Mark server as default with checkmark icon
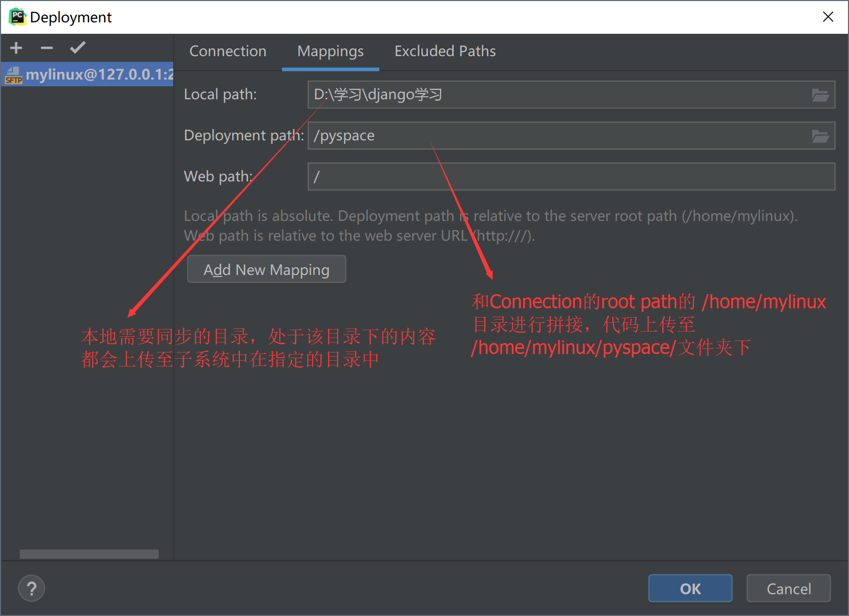849x616 pixels. click(x=78, y=48)
